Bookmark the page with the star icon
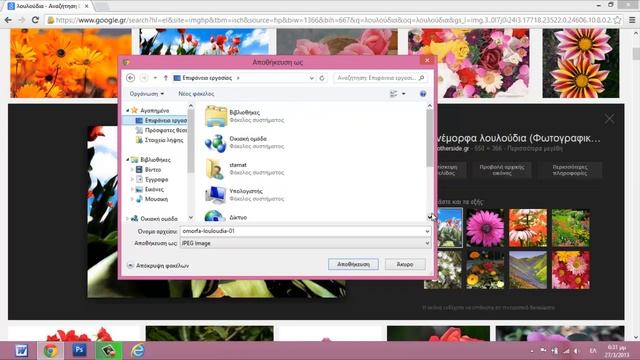This screenshot has width=640, height=360. (x=618, y=20)
